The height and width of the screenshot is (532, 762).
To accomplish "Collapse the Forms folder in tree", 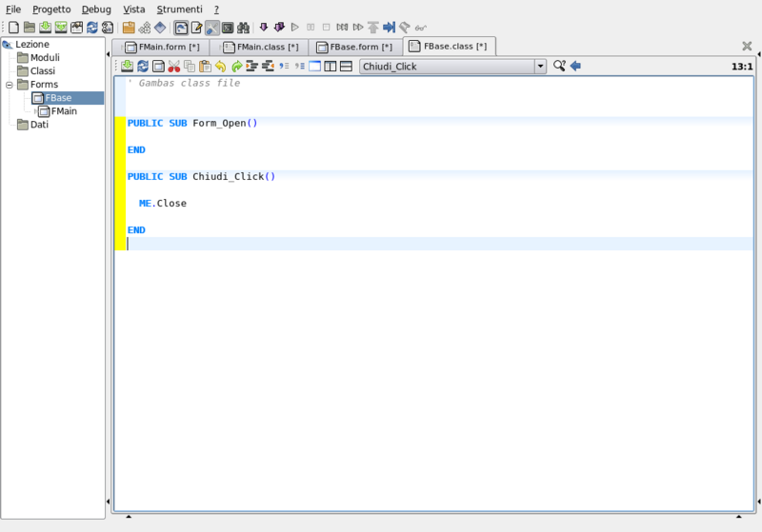I will coord(10,85).
